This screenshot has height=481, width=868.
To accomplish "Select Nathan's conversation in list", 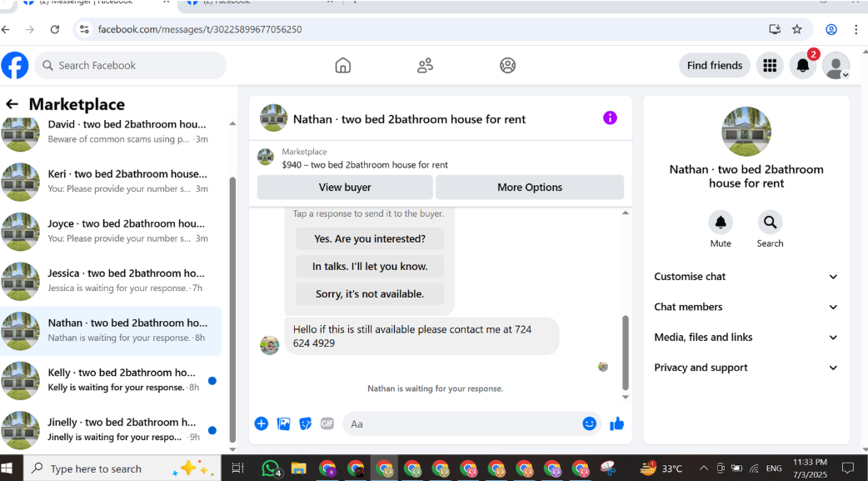I will pos(111,331).
